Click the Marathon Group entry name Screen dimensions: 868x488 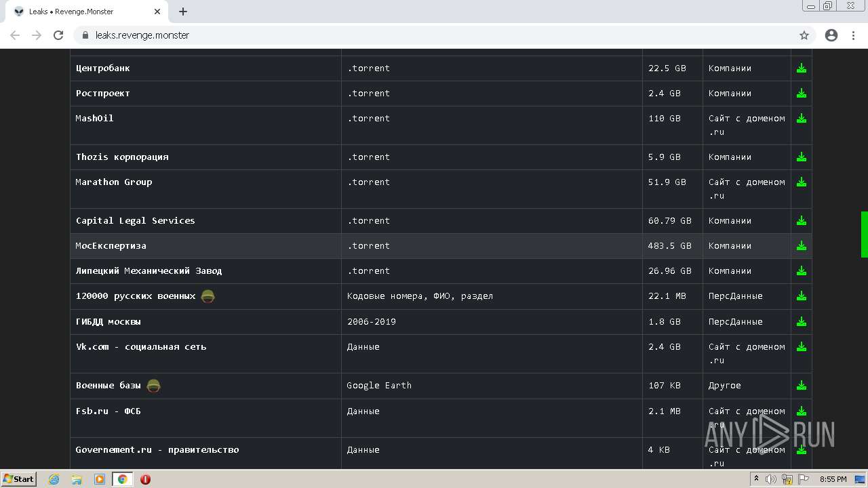(114, 182)
